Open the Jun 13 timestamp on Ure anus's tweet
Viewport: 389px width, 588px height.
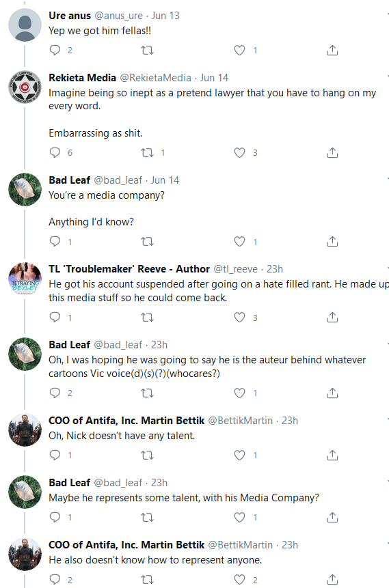click(165, 16)
